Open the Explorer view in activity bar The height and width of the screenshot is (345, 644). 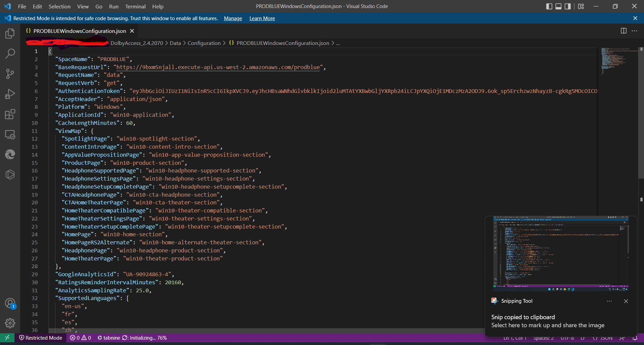click(x=10, y=34)
